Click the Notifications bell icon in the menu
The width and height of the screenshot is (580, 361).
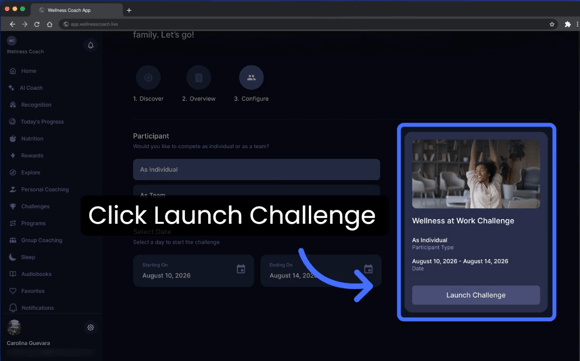tap(13, 308)
